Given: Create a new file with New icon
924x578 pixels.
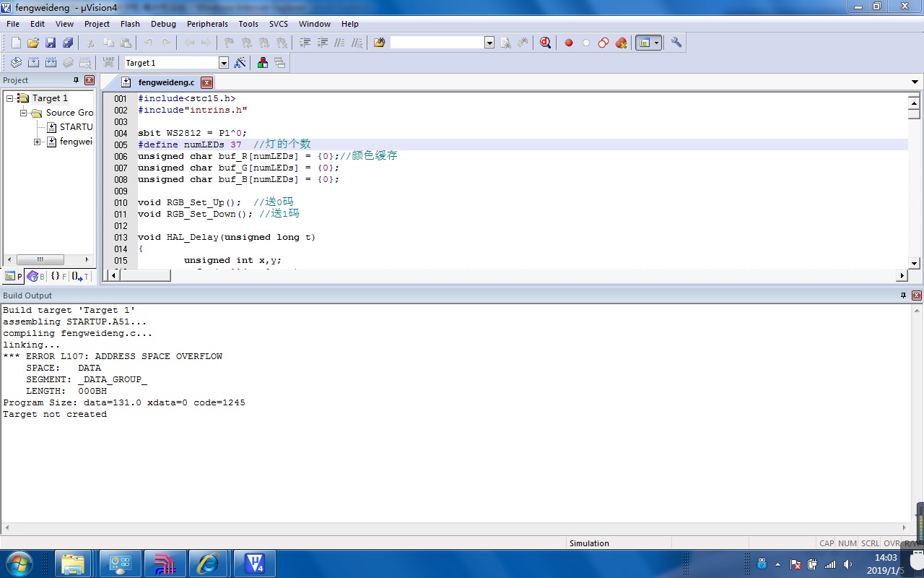Looking at the screenshot, I should point(16,43).
